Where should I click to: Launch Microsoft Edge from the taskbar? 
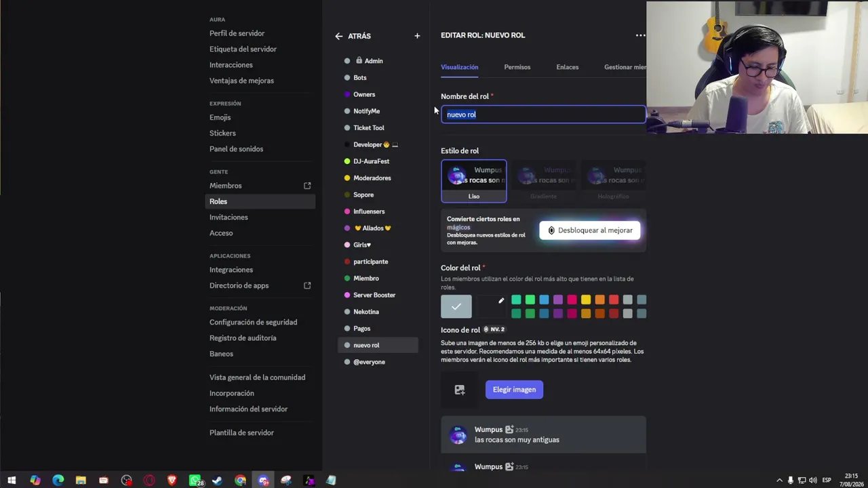tap(58, 481)
